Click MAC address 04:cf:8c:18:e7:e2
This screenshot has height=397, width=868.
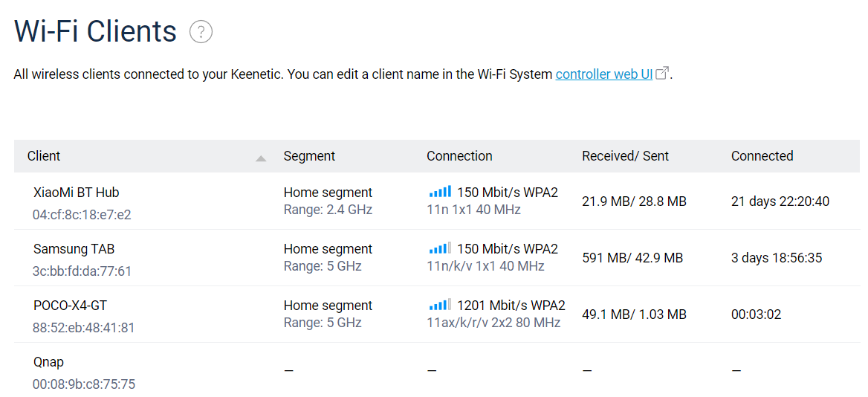82,215
